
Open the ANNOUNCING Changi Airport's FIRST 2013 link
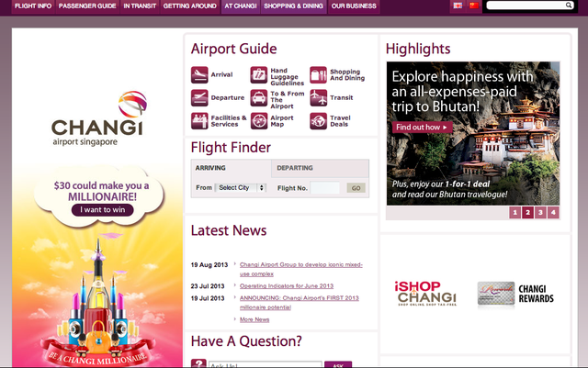300,303
